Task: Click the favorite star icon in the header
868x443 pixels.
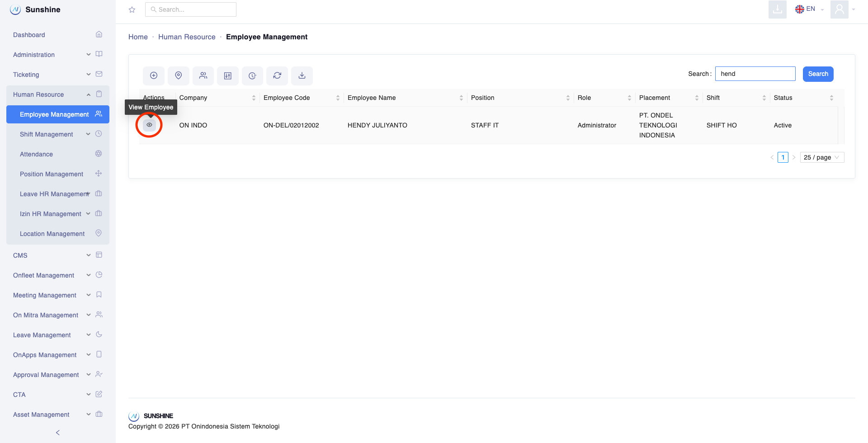Action: point(132,9)
